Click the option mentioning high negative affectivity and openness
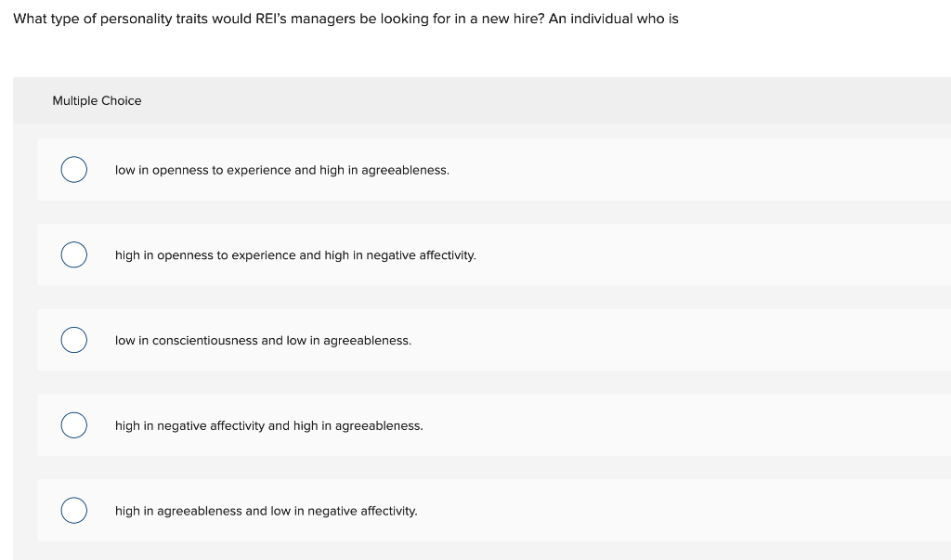Screen dimensions: 951x560 tap(295, 254)
